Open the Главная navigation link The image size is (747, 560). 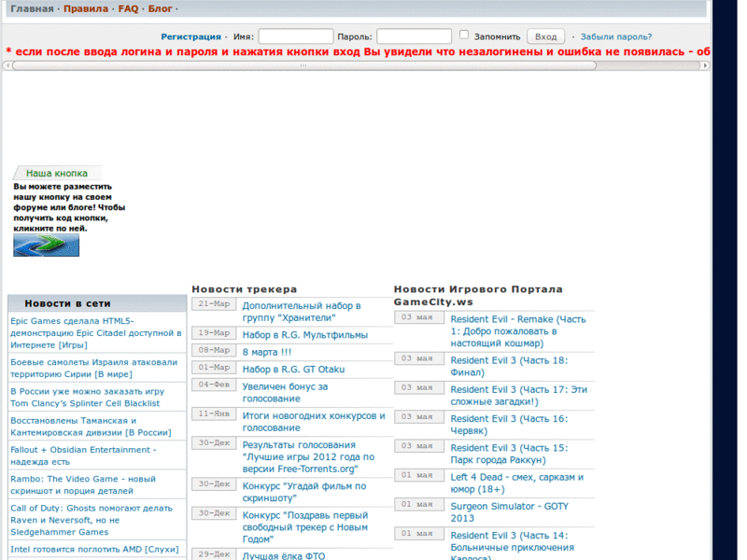click(32, 8)
